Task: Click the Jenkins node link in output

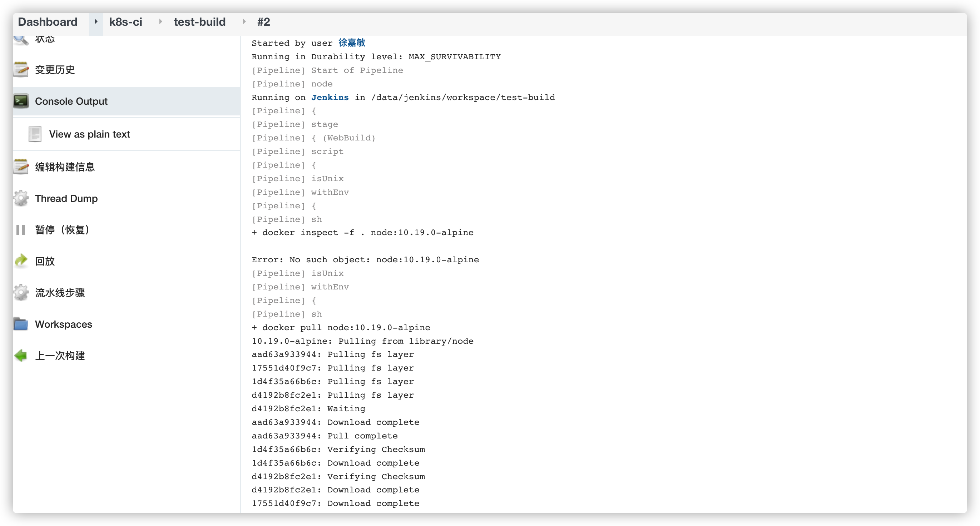Action: click(330, 97)
